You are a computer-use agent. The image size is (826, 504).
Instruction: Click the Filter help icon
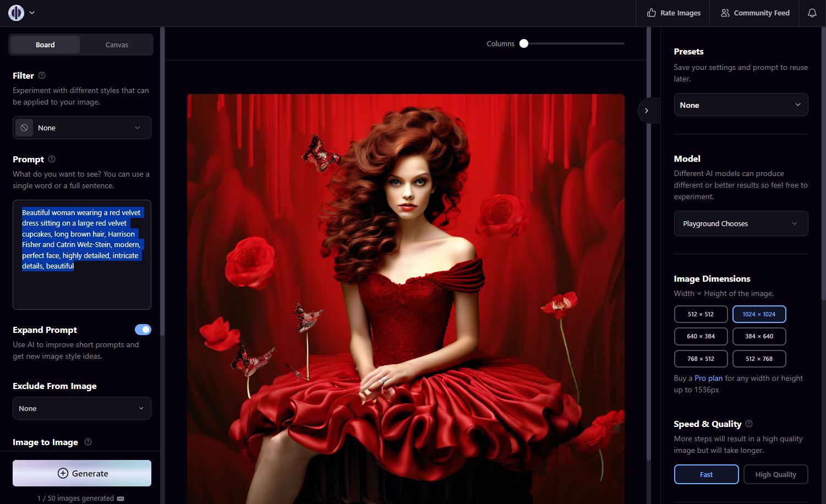pos(42,75)
